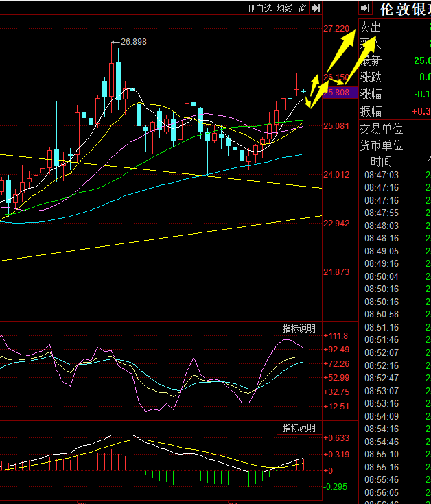This screenshot has width=431, height=504.
Task: Select the 08:53:07 tick row
Action: click(395, 391)
